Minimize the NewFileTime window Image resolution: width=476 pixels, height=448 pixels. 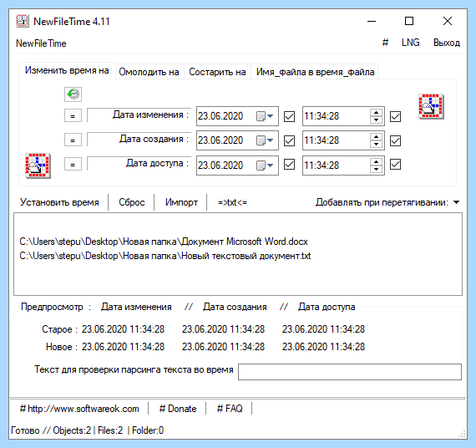tap(372, 21)
